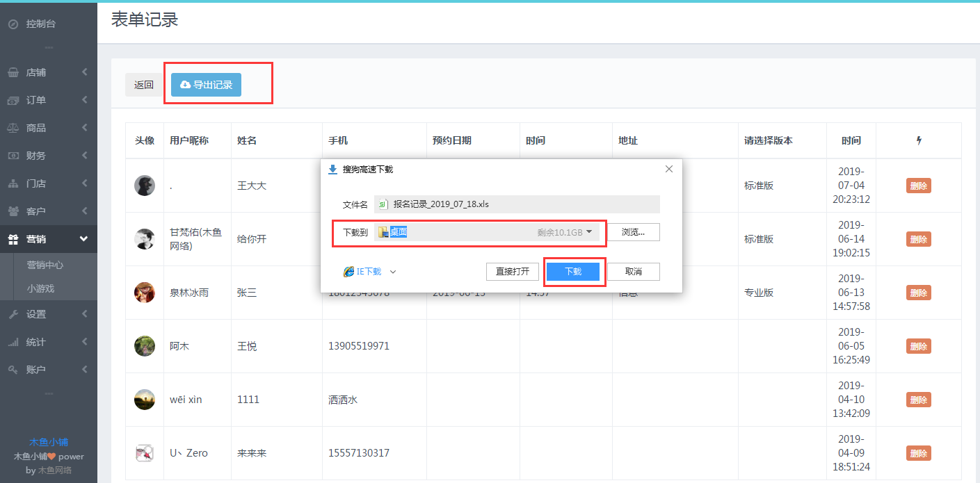Click the 统计 statistics chart icon
The width and height of the screenshot is (980, 483).
(x=13, y=342)
